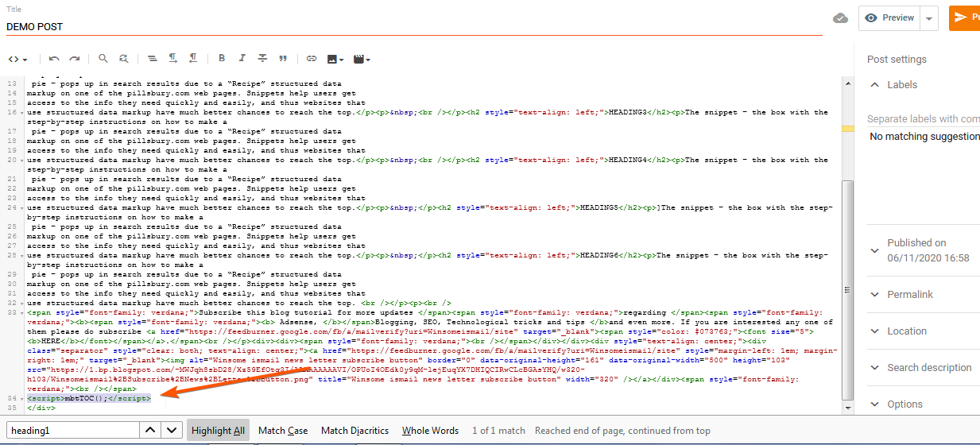The height and width of the screenshot is (445, 980).
Task: Insert a blockquote
Action: click(x=283, y=59)
